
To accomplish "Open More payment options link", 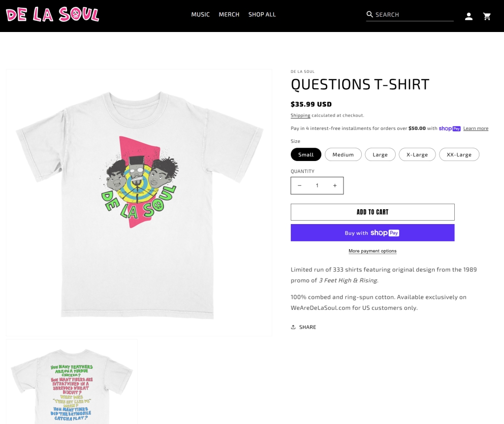I will pos(373,251).
